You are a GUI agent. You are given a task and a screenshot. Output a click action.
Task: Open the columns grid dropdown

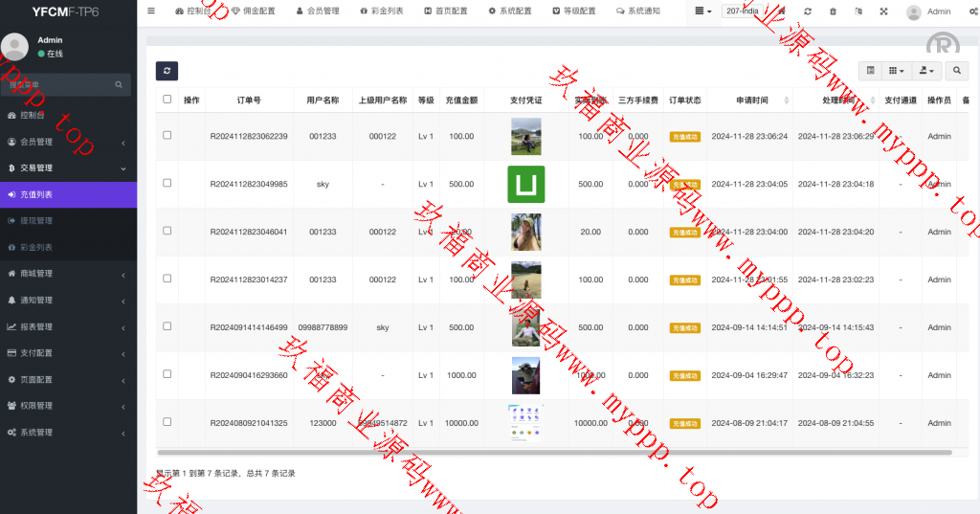tap(897, 71)
